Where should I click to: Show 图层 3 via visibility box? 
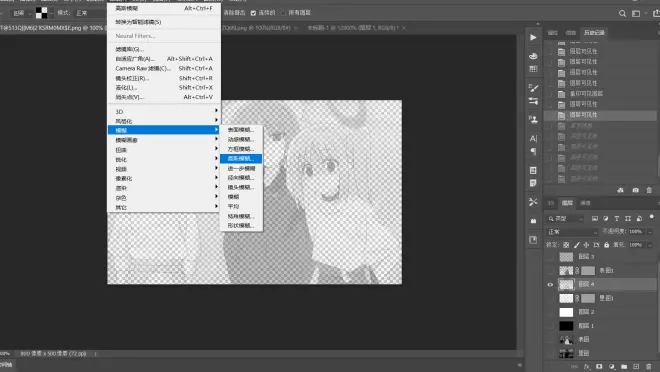[550, 257]
